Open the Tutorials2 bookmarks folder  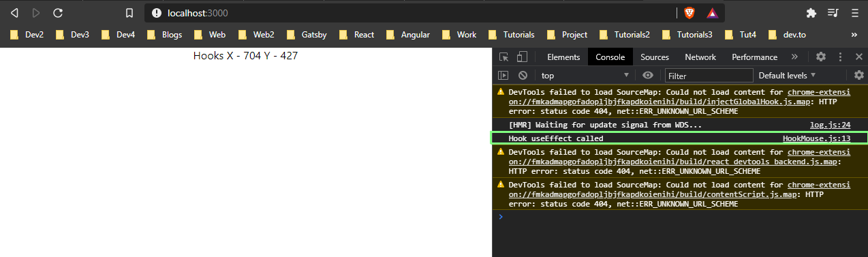[x=624, y=35]
